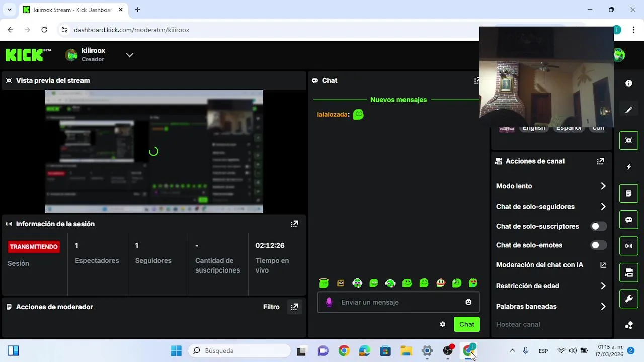Click the browser address bar URL
Screen dimensions: 644x362
[131, 30]
